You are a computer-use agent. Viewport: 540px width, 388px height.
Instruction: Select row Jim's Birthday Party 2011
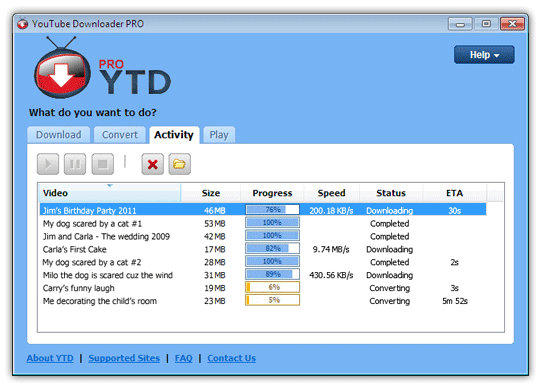pyautogui.click(x=263, y=210)
